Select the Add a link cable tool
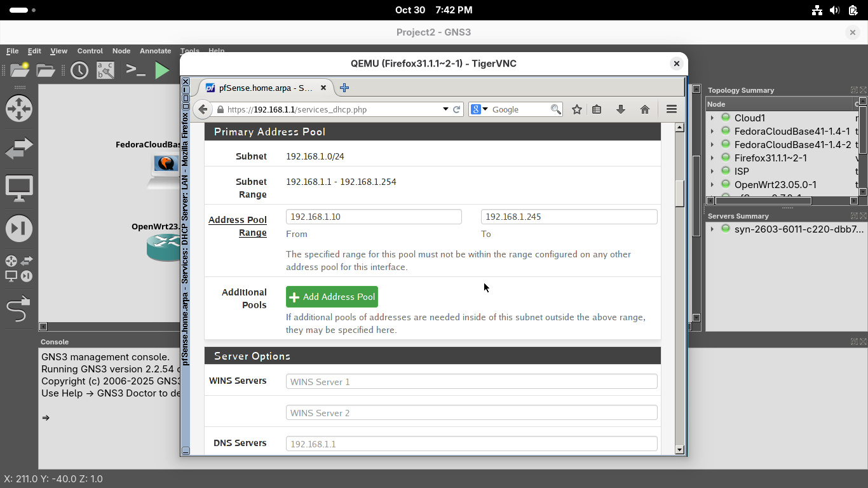The image size is (868, 488). tap(18, 309)
